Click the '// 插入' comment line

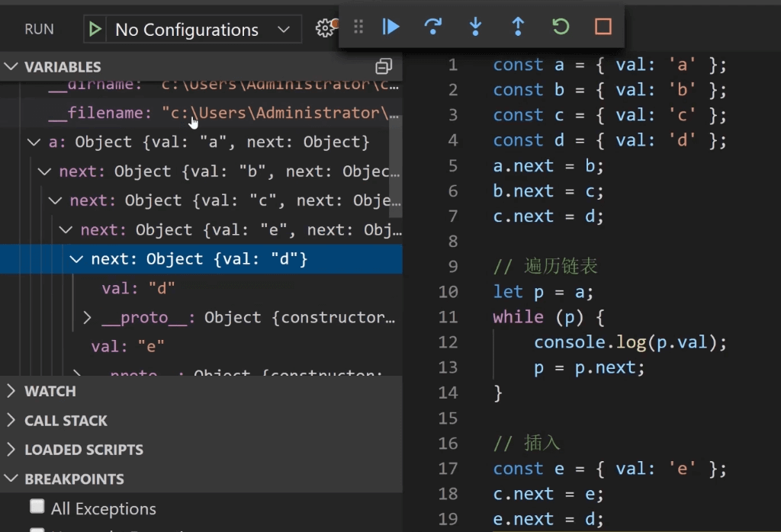click(526, 443)
